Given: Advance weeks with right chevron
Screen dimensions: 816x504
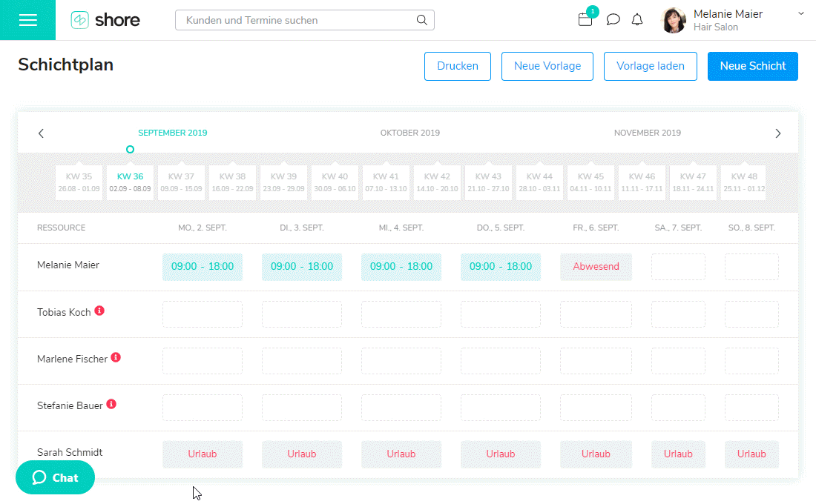Looking at the screenshot, I should pyautogui.click(x=777, y=133).
